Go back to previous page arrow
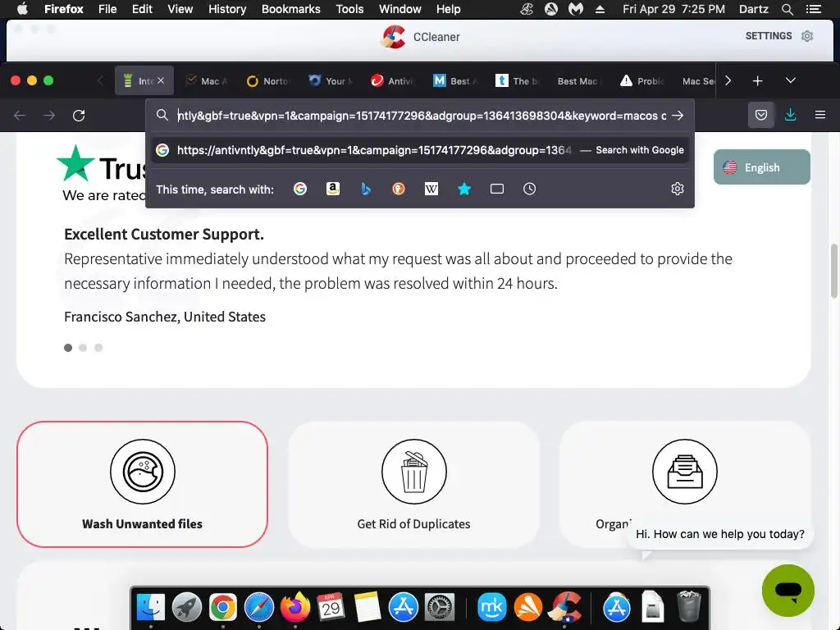Screen dimensions: 840x630 click(20, 116)
